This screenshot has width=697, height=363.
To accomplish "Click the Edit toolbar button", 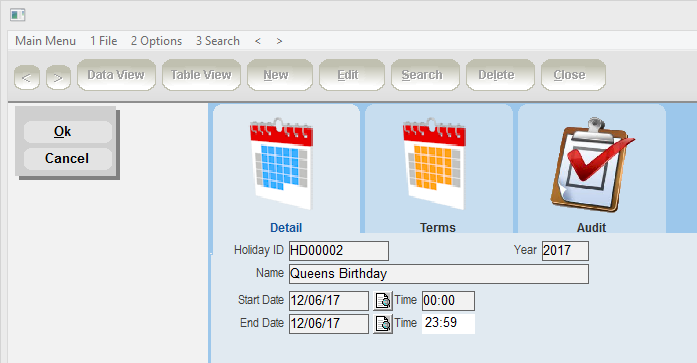I will pyautogui.click(x=352, y=75).
